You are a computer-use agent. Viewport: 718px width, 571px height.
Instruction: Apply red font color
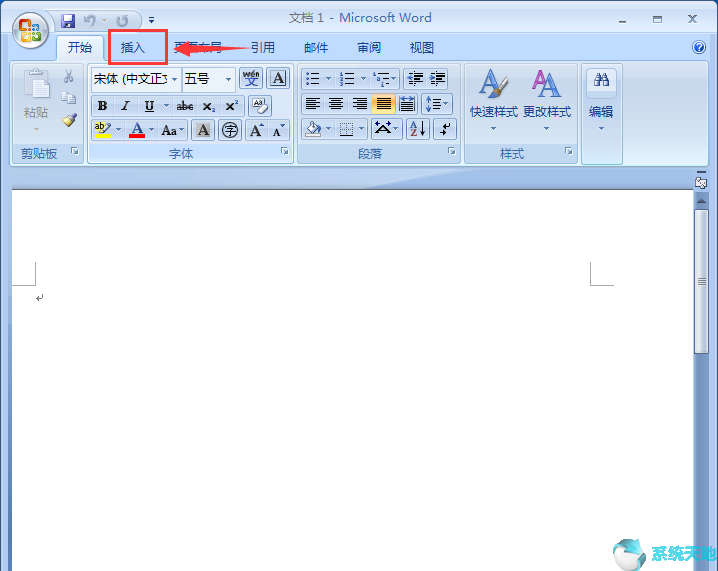tap(137, 130)
